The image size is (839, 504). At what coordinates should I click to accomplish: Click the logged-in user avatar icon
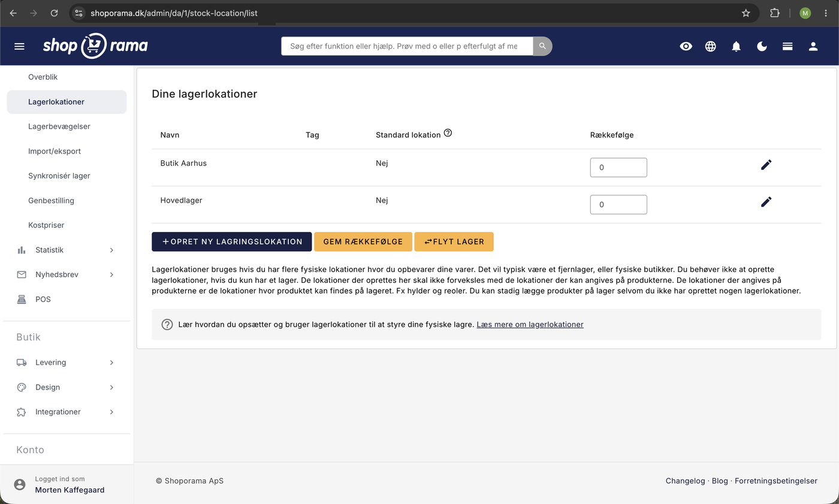(20, 484)
